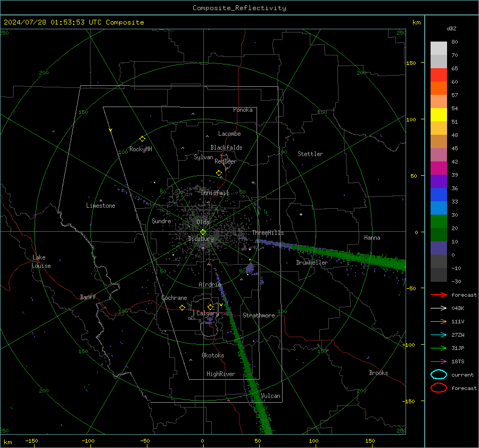Viewport: 479px width, 448px height.
Task: Click the Lake Louise label
Action: (41, 262)
